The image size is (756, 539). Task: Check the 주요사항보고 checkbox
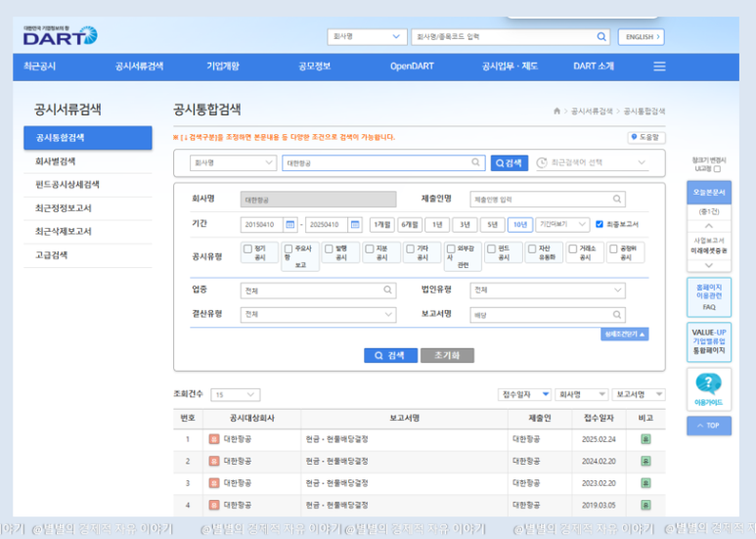coord(289,248)
